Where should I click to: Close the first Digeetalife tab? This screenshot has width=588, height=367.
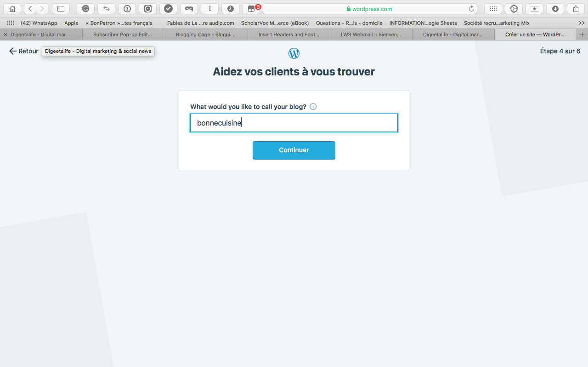pos(6,34)
